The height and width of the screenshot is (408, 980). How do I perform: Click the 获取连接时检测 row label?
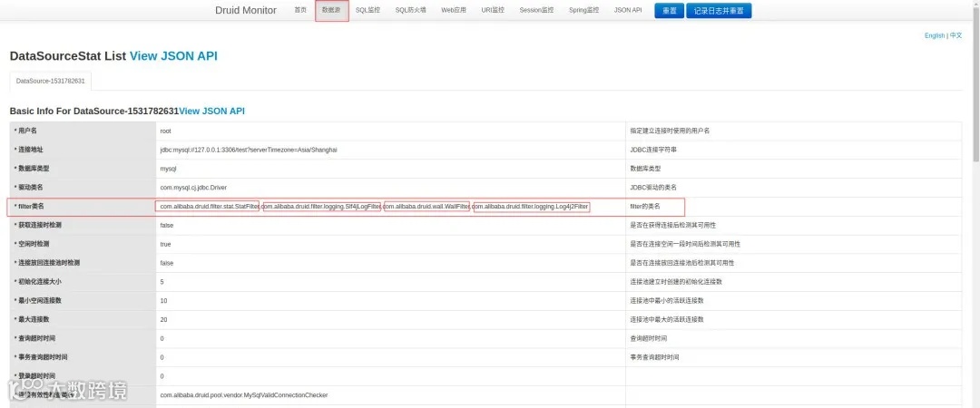pyautogui.click(x=38, y=225)
